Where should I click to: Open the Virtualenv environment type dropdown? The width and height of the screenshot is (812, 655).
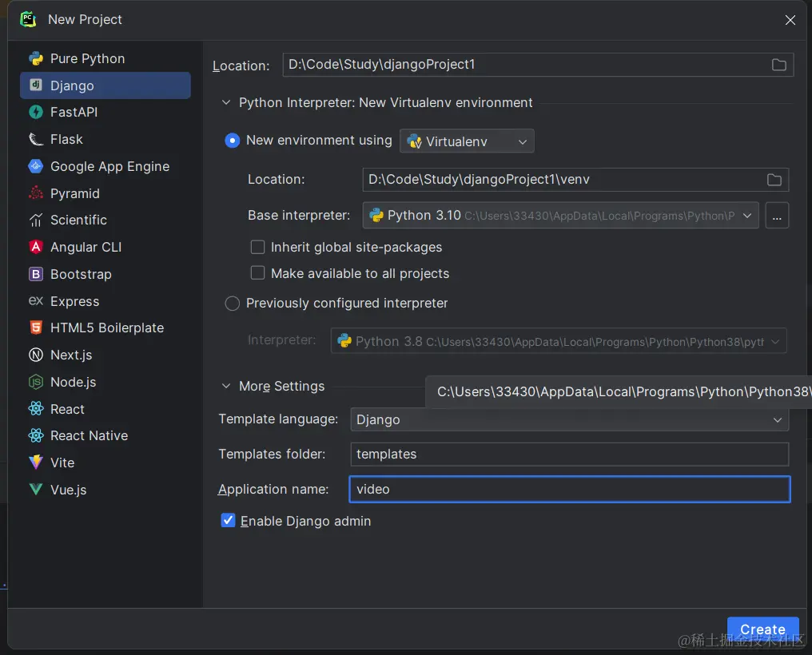[x=467, y=141]
